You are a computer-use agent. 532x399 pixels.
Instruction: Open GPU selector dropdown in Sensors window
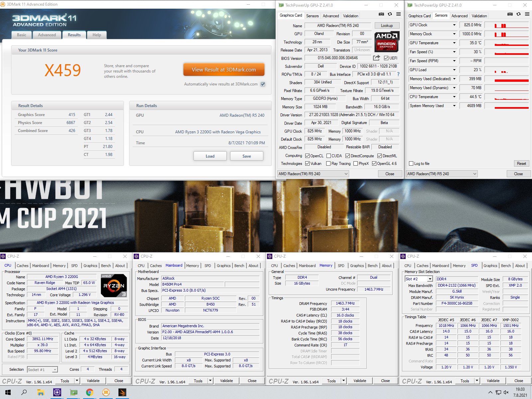442,174
